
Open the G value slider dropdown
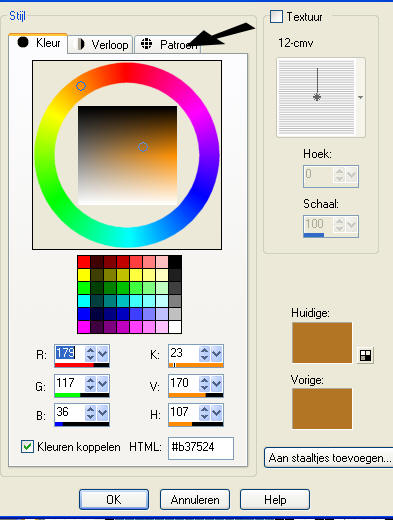coord(103,383)
